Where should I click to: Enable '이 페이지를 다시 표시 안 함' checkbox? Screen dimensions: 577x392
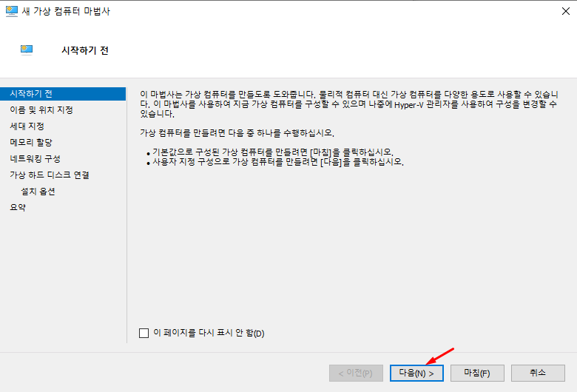click(144, 333)
